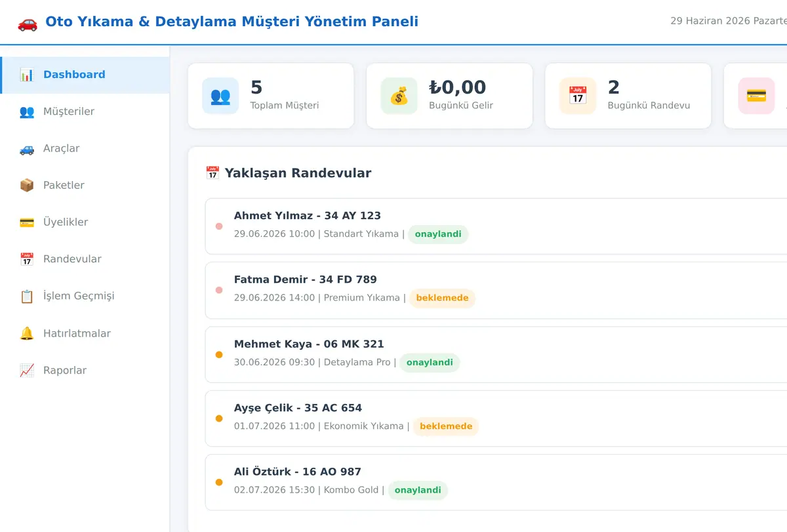Switch to Randevular section
Image resolution: width=787 pixels, height=532 pixels.
(85, 259)
